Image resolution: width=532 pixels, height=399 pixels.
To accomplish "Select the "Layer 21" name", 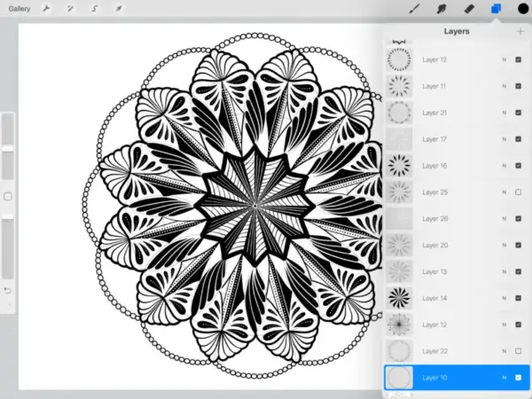I will click(x=434, y=113).
